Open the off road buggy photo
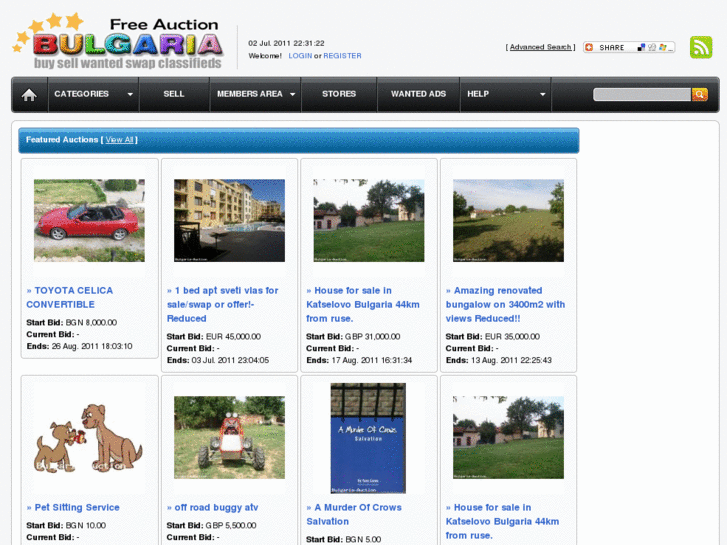Viewport: 727px width, 545px height. pyautogui.click(x=230, y=437)
